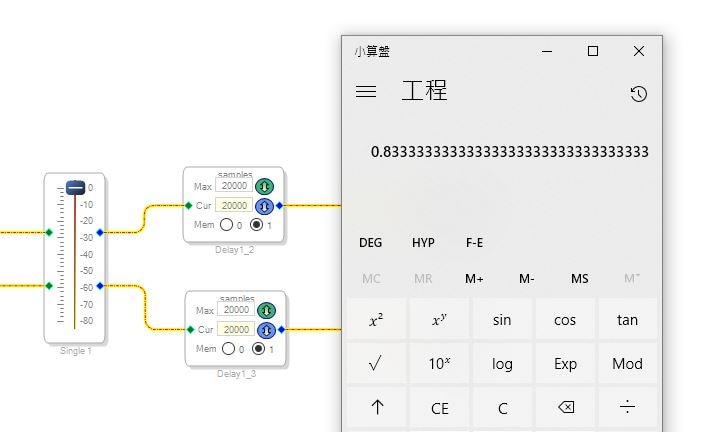This screenshot has height=432, width=704.
Task: Click the Mod key
Action: [627, 363]
